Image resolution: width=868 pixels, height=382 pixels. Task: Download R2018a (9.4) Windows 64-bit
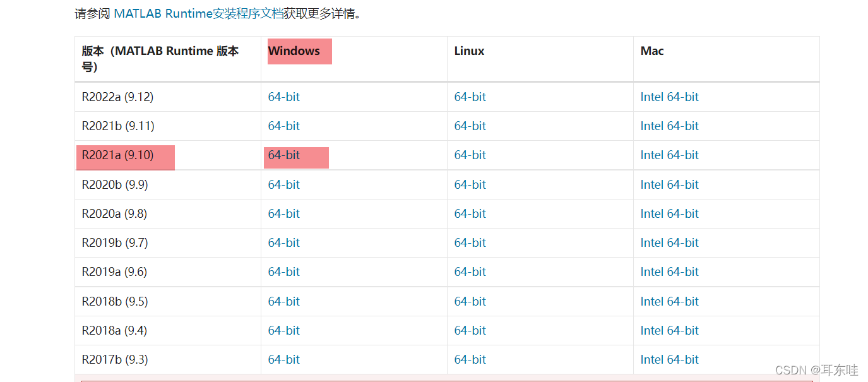(x=284, y=331)
